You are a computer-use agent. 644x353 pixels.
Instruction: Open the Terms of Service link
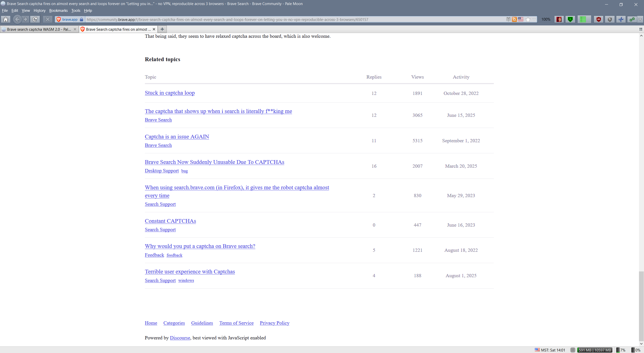(236, 323)
